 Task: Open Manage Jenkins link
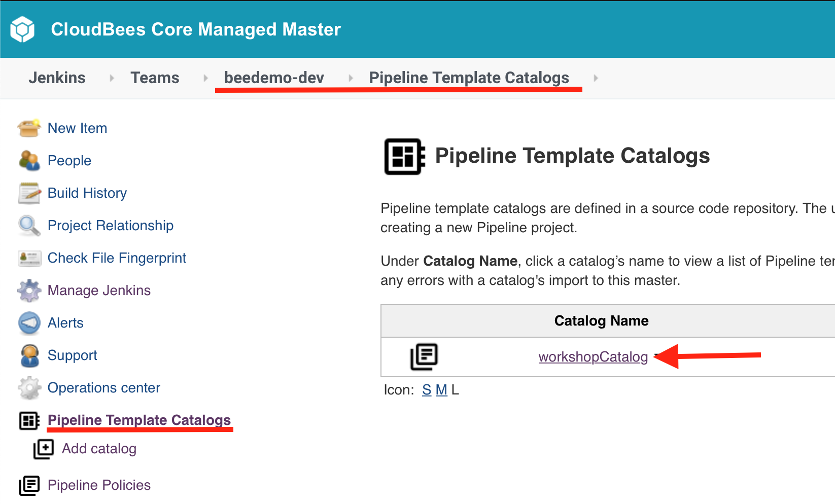[x=99, y=291]
